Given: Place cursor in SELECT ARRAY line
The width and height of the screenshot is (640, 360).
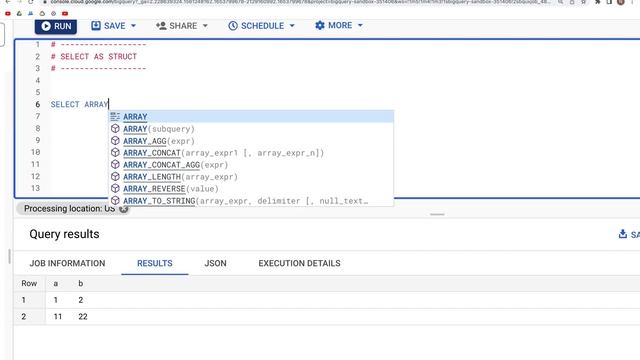Looking at the screenshot, I should pyautogui.click(x=80, y=104).
